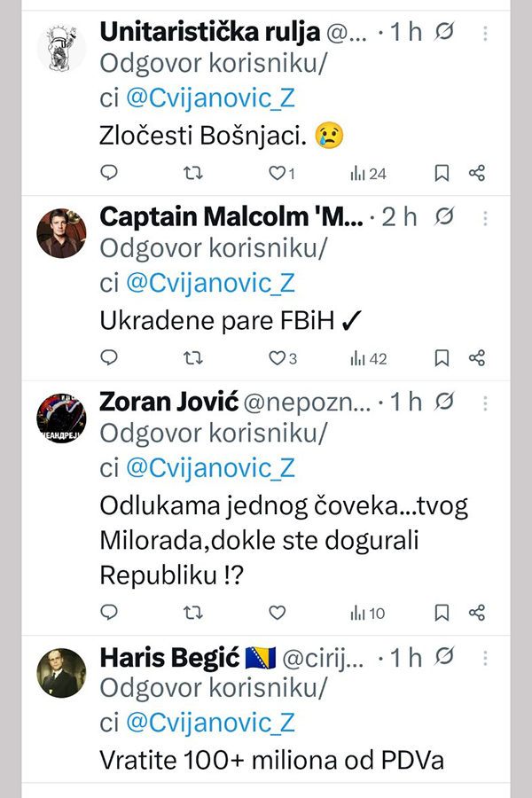Viewport: 532px width, 798px height.
Task: Reply to Unitaristička rulja's tweet
Action: click(109, 174)
